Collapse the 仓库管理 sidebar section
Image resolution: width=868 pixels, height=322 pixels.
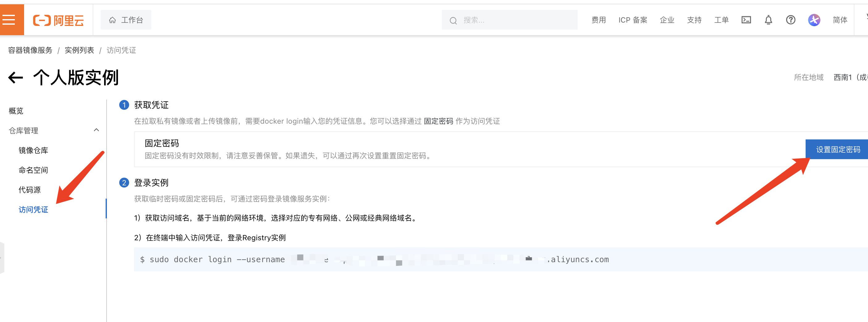[96, 130]
